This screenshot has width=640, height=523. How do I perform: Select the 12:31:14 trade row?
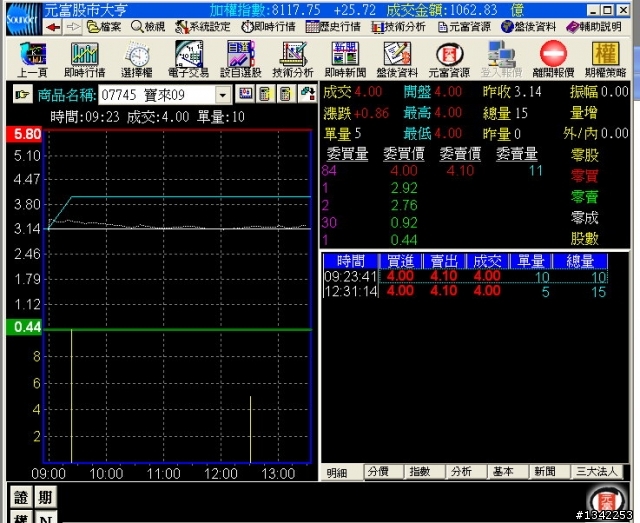pyautogui.click(x=465, y=291)
